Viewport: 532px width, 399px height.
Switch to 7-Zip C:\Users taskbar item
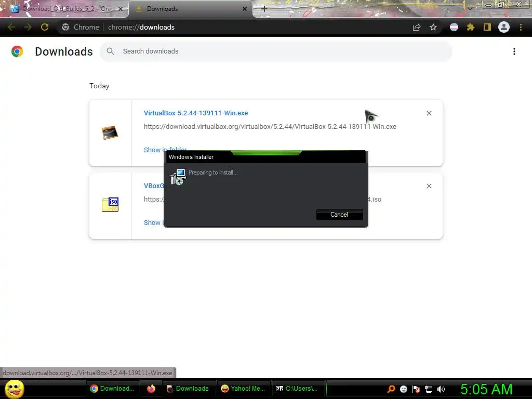[298, 389]
